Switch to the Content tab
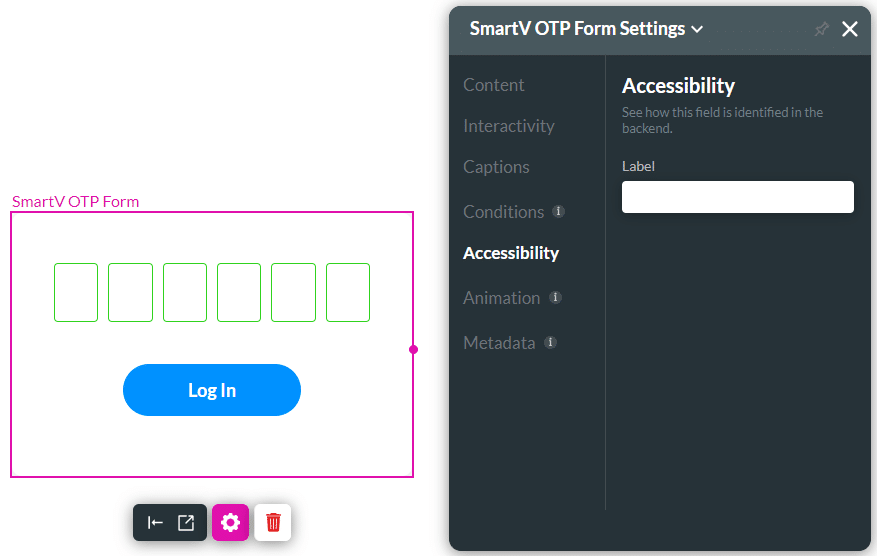Screen dimensions: 877x556 [x=493, y=85]
